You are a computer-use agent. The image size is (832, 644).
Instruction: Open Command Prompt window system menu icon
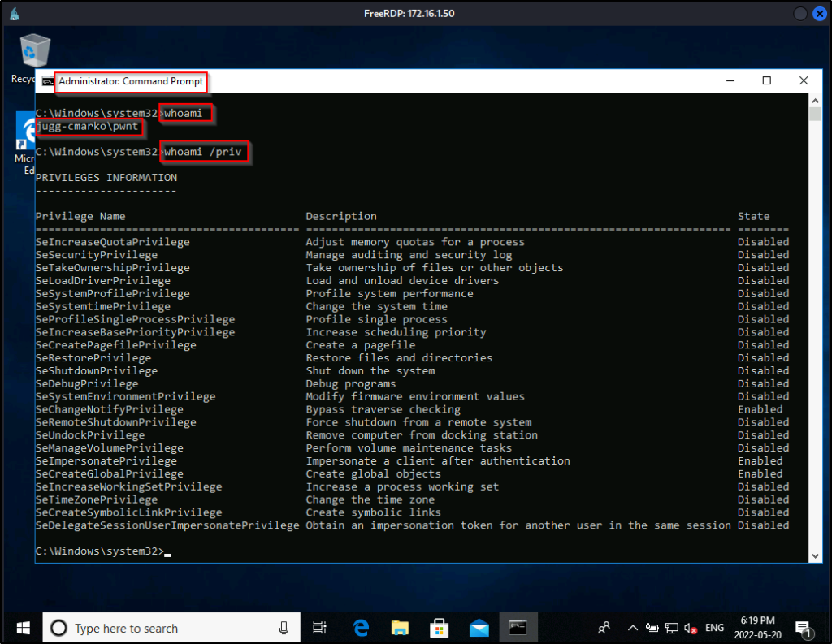pos(48,81)
